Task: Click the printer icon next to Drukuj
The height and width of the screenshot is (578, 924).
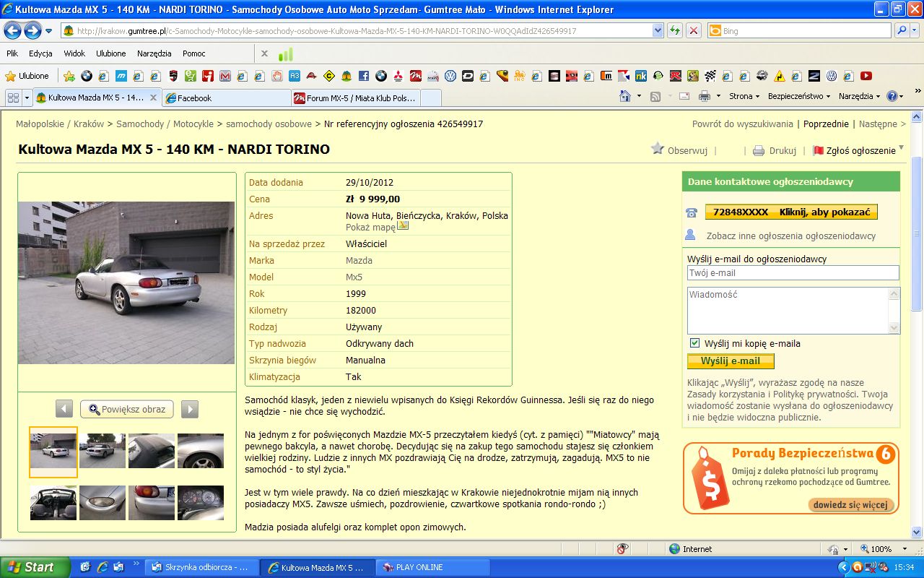Action: click(759, 151)
